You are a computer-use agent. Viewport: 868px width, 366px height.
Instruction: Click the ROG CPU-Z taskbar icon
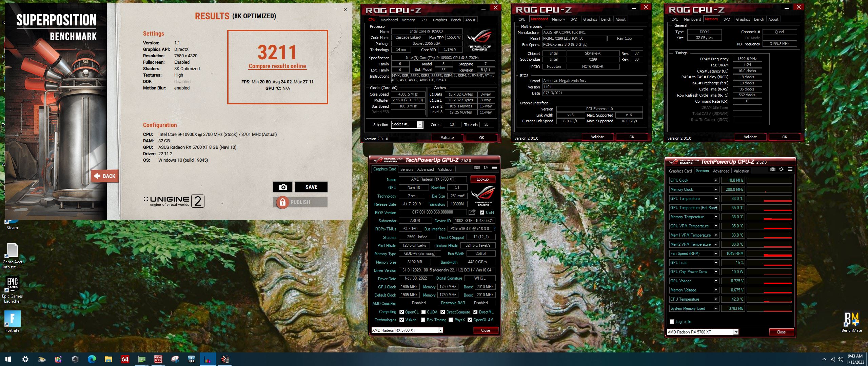(158, 359)
